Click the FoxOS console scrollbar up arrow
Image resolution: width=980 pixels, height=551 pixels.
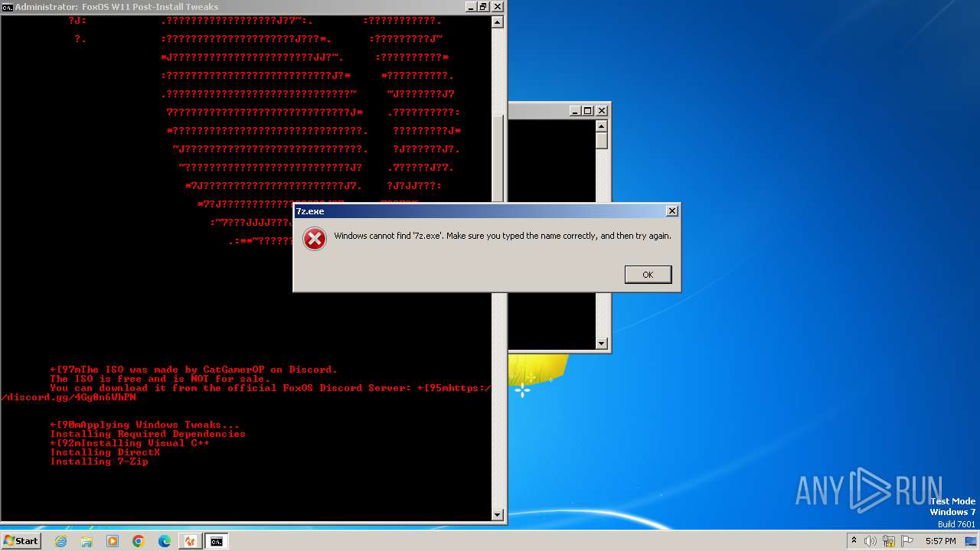click(497, 22)
